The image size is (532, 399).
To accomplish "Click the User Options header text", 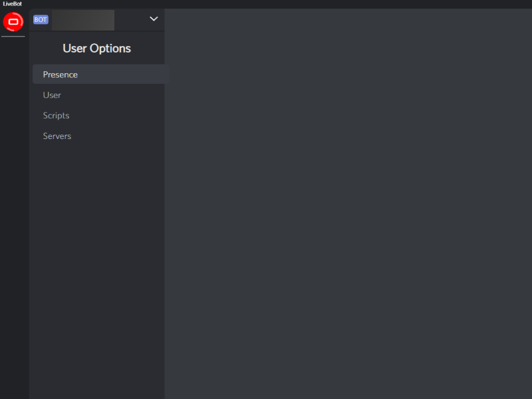I will [x=96, y=48].
